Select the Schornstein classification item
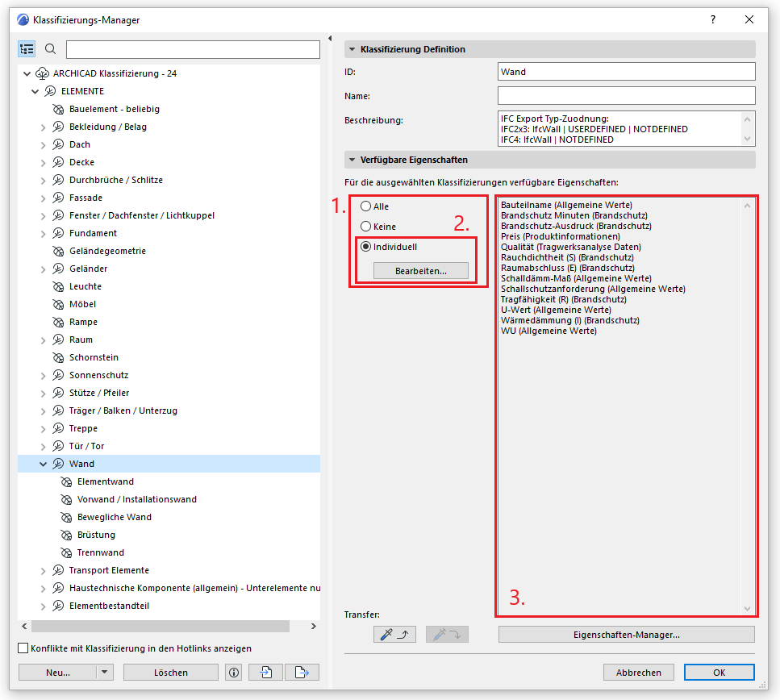This screenshot has height=700, width=780. (93, 357)
